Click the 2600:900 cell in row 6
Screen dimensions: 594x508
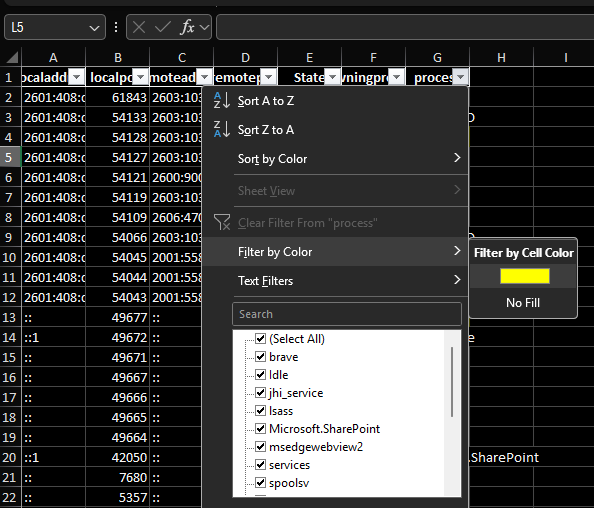click(x=177, y=177)
